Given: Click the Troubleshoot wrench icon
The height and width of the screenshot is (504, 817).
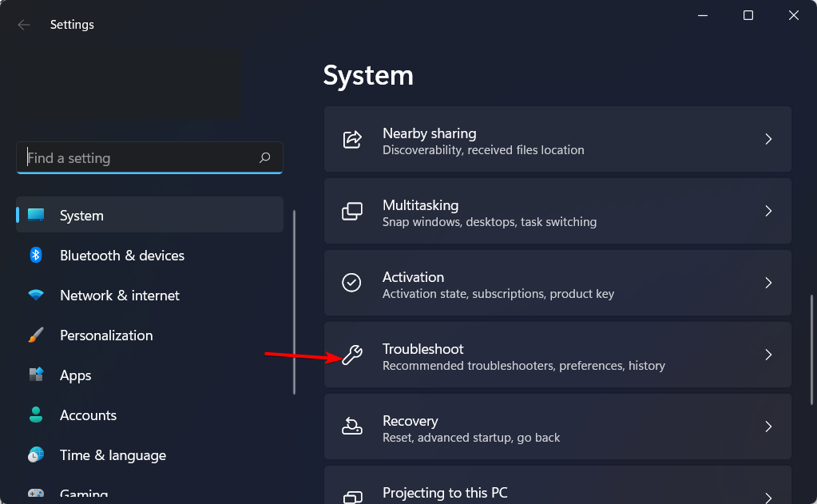Looking at the screenshot, I should (x=351, y=355).
